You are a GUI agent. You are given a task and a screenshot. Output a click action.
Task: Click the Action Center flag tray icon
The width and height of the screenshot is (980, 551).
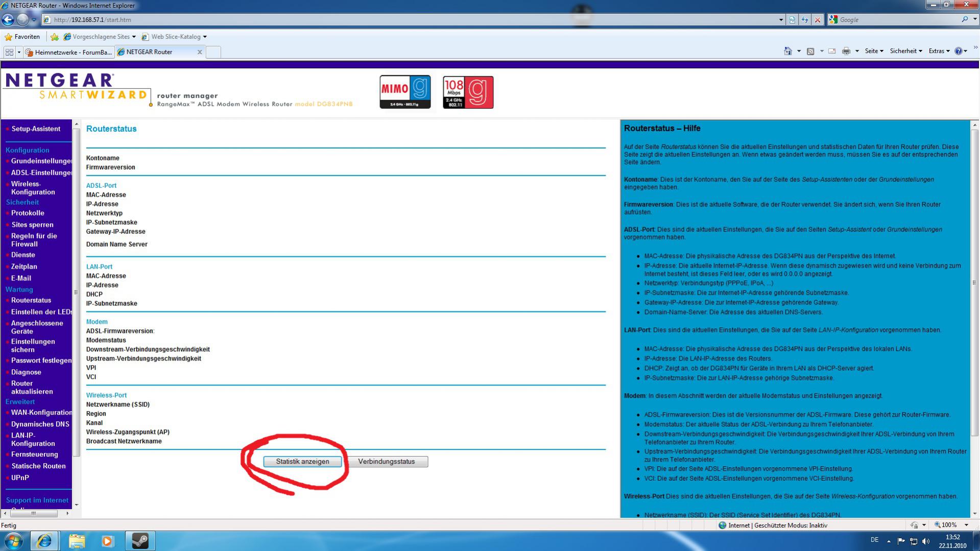point(901,541)
